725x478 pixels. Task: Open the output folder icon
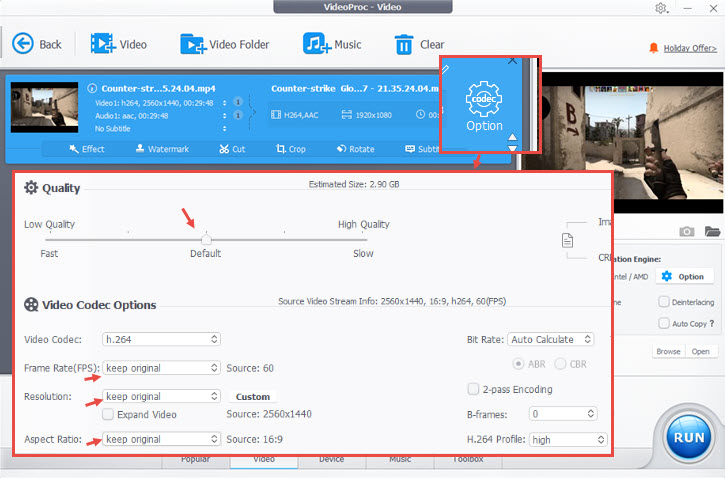pyautogui.click(x=713, y=231)
